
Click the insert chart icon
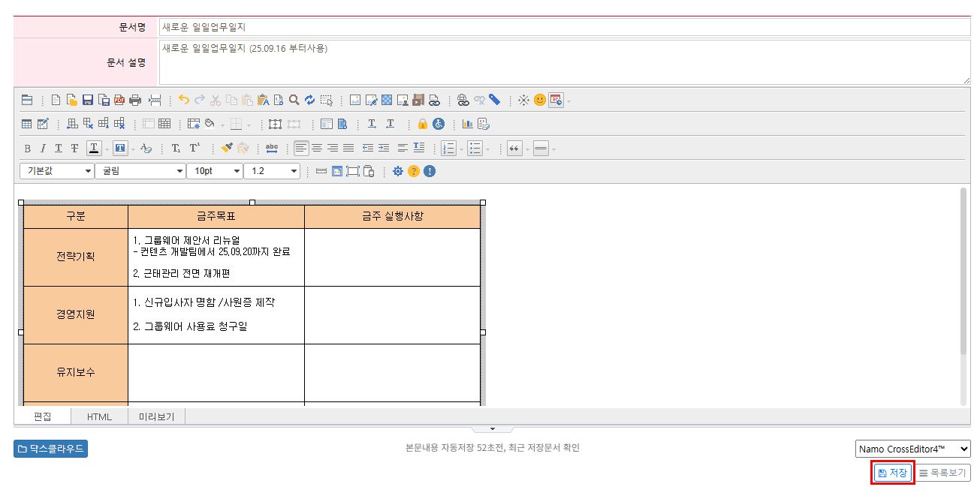(467, 124)
